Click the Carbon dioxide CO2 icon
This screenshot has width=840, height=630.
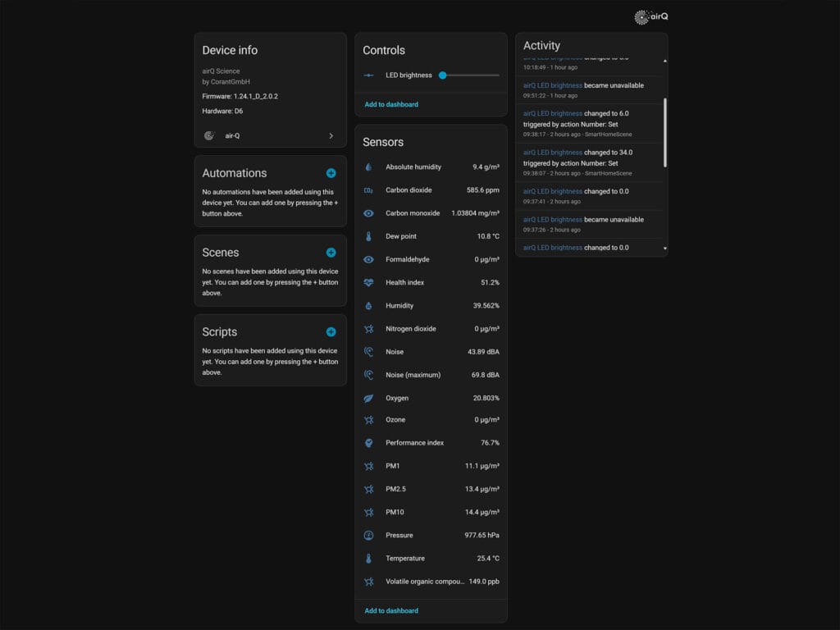coord(368,190)
